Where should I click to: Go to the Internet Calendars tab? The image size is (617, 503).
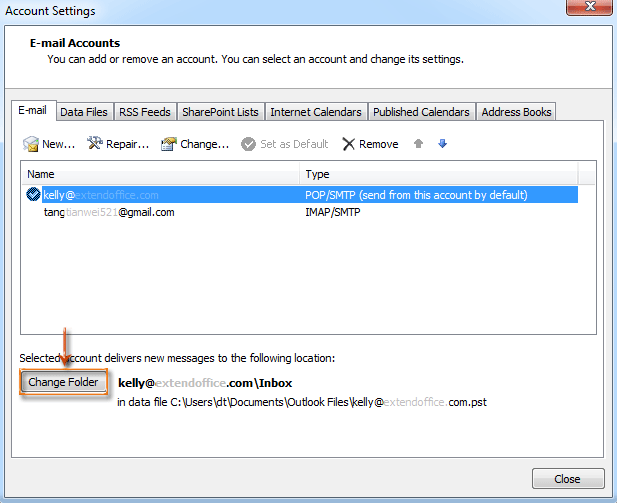point(316,112)
